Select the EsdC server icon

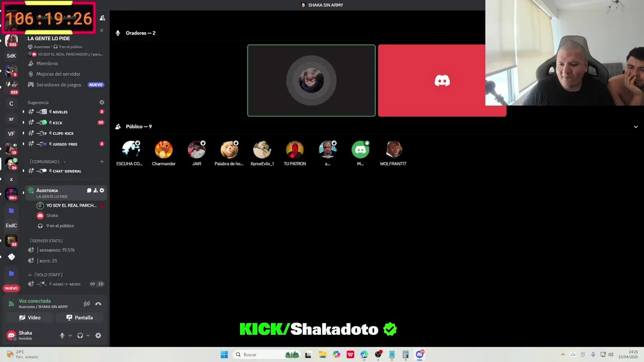click(x=11, y=225)
